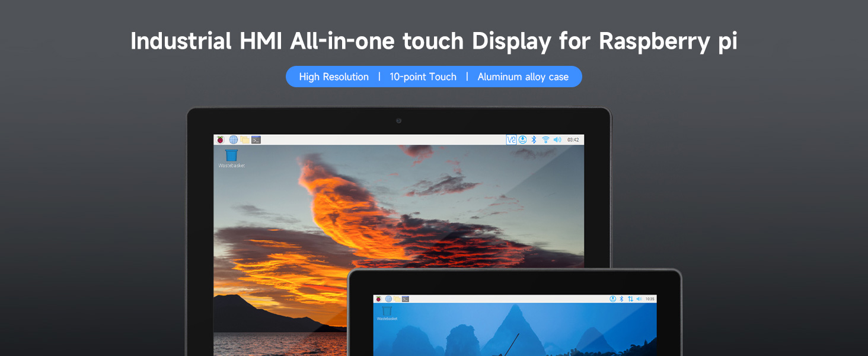Screen dimensions: 868x356
Task: Select the Wastebasket icon on the large display
Action: pyautogui.click(x=232, y=158)
